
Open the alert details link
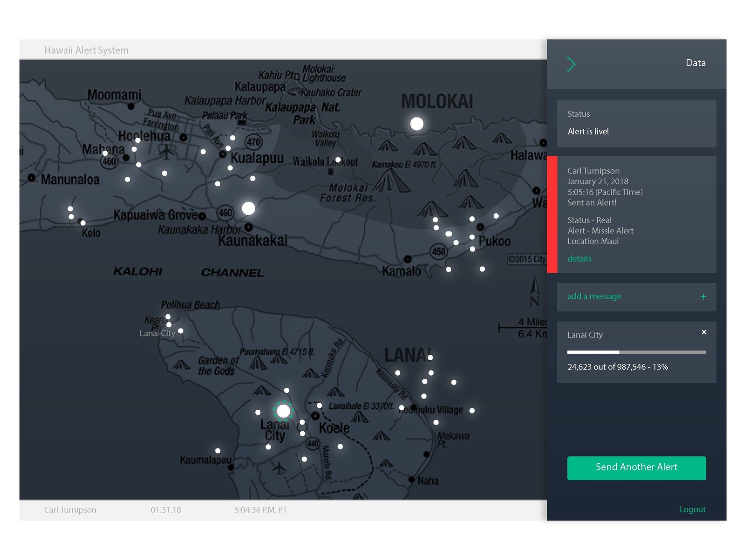[x=579, y=259]
